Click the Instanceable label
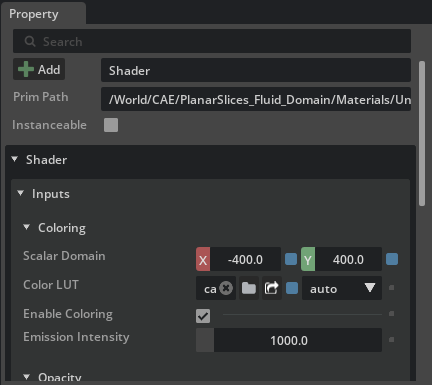 [x=49, y=125]
